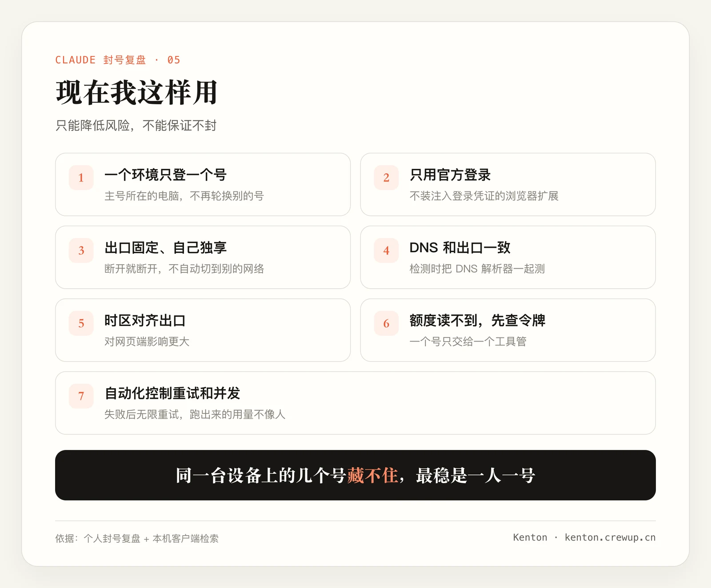Click the text 主号所在的电脑,不再轮换别的号
711x588 pixels.
pos(184,196)
